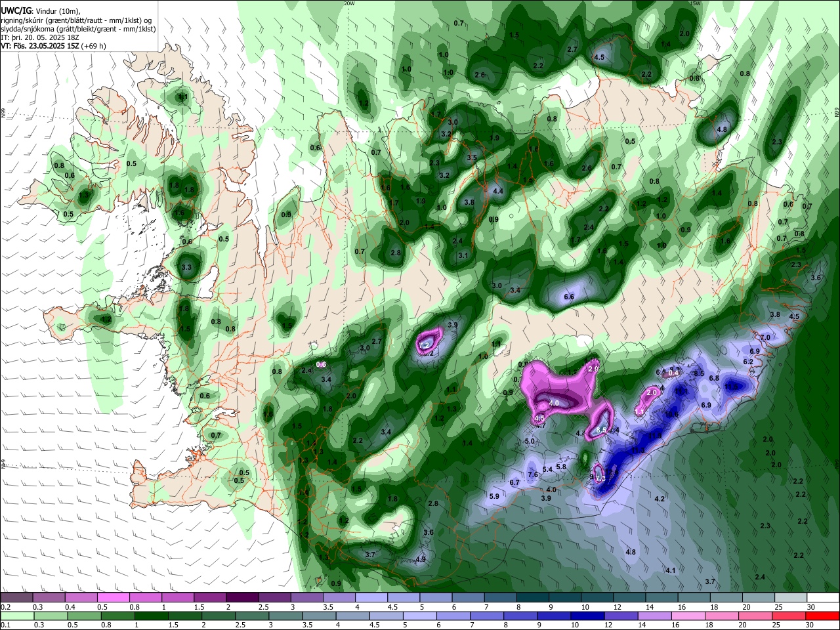This screenshot has height=630, width=840.
Task: Click the 'VT: Fös. 23.05.2025 15Z' valid time line
Action: [39, 46]
